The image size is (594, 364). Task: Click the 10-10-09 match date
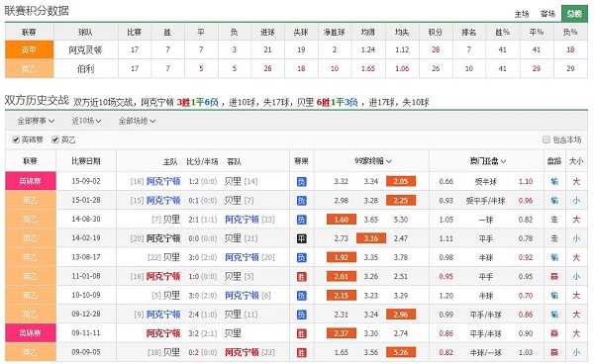tap(86, 296)
